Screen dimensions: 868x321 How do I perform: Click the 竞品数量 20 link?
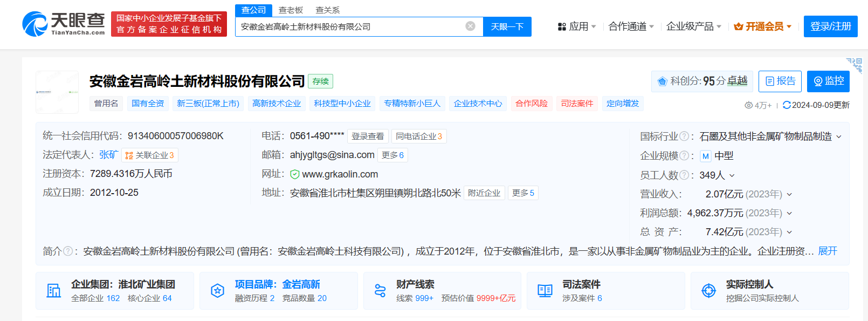(x=305, y=298)
